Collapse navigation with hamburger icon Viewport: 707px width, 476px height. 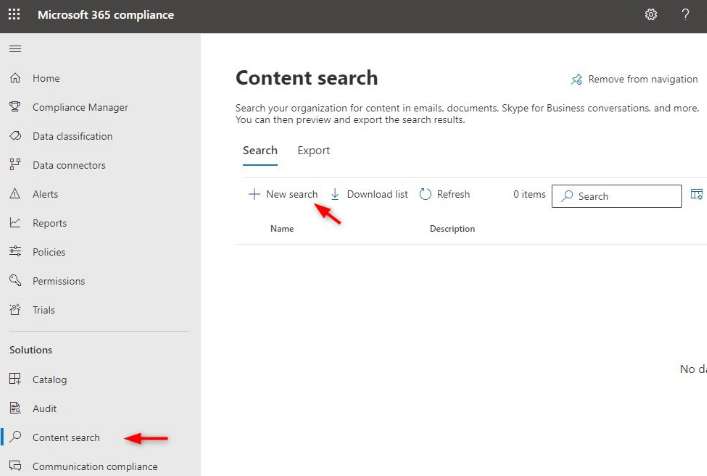pos(15,48)
